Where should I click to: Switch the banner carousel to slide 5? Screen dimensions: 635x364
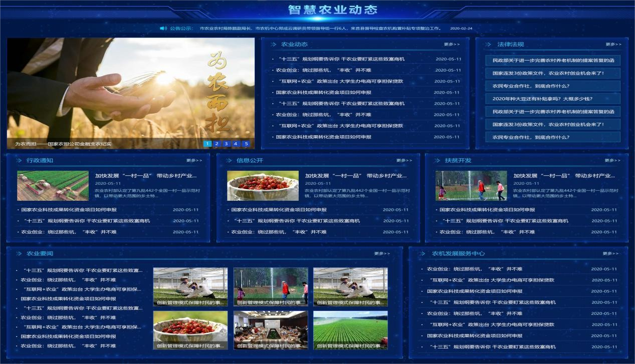tap(246, 144)
